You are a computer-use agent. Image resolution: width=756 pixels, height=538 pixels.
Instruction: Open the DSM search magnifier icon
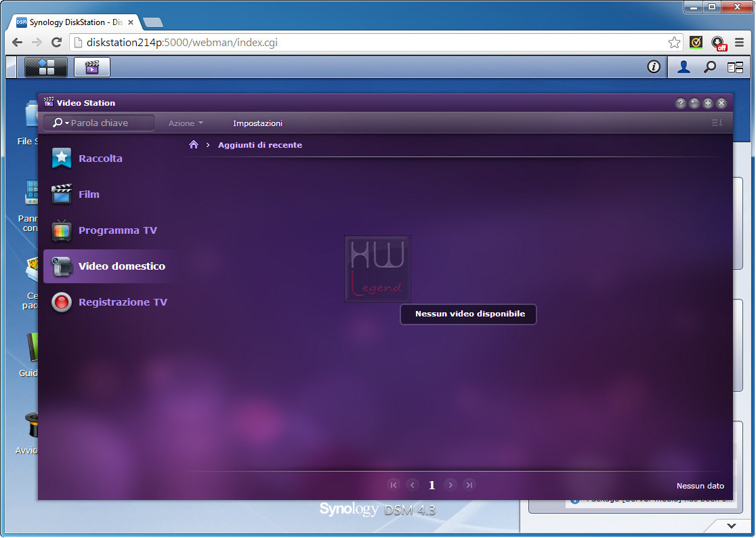(709, 67)
